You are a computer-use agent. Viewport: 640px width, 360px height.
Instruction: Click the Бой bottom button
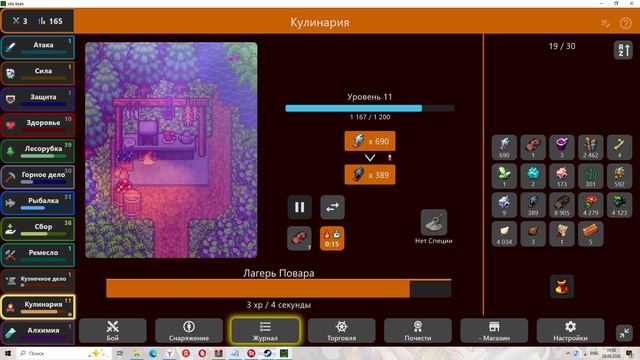click(x=113, y=331)
